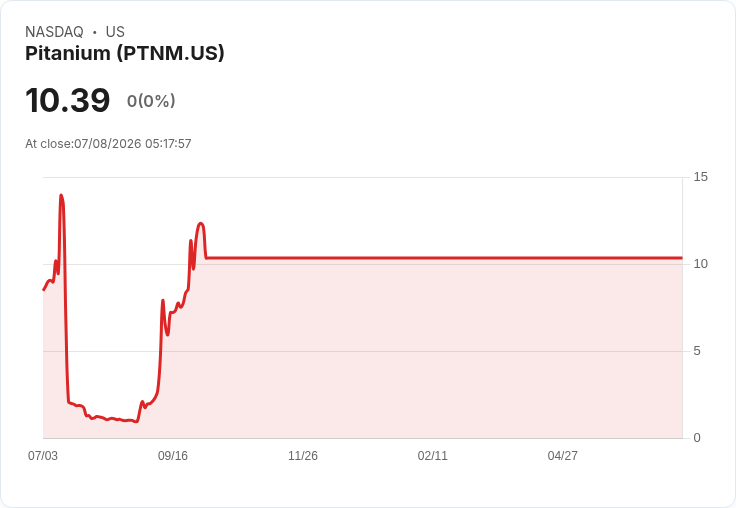
Task: Select the 09/16 date on x-axis
Action: [x=173, y=456]
